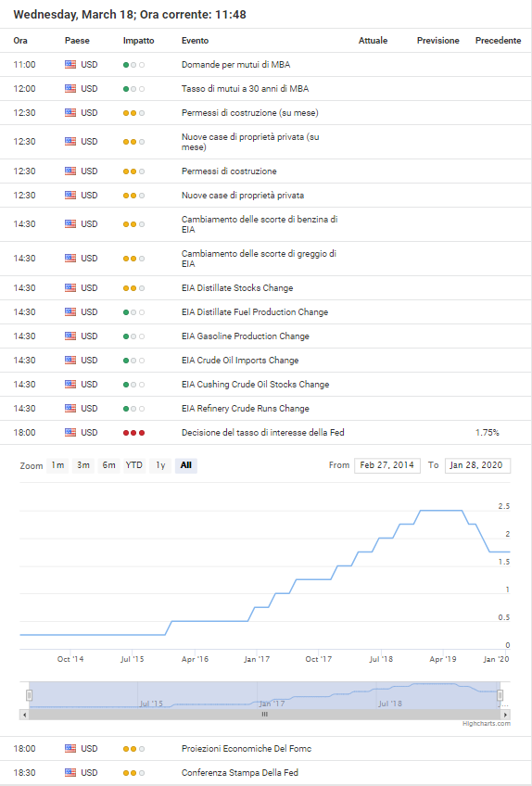Click the horizontal scrollbar thumb below the navigator
This screenshot has height=786, width=532.
(x=265, y=715)
